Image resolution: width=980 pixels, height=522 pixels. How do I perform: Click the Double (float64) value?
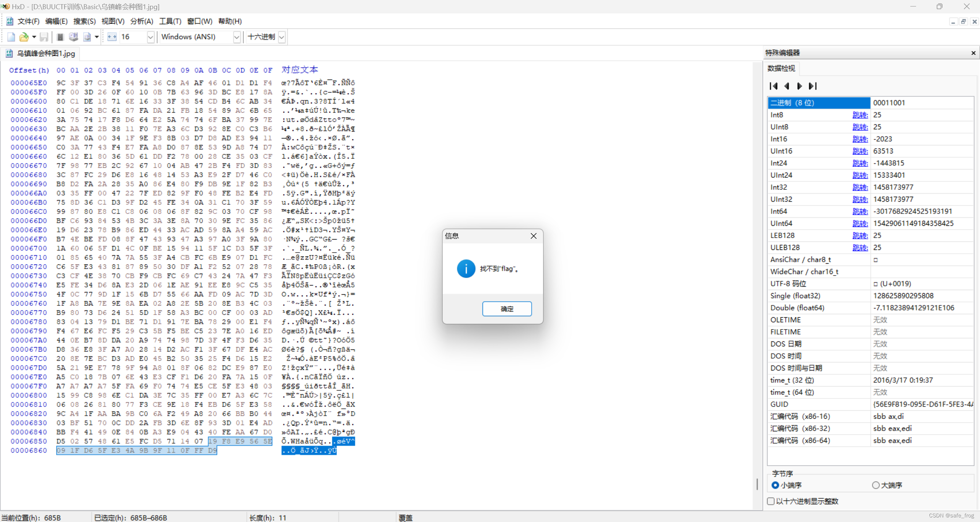[x=913, y=308]
